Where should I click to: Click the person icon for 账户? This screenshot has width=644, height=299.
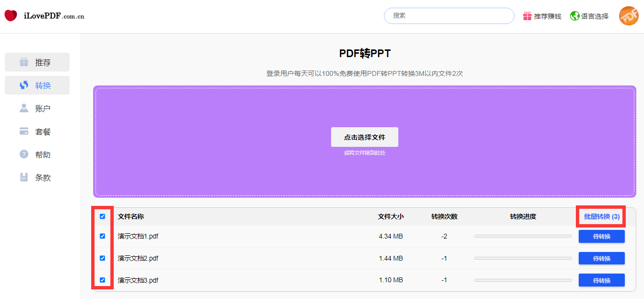pyautogui.click(x=24, y=108)
